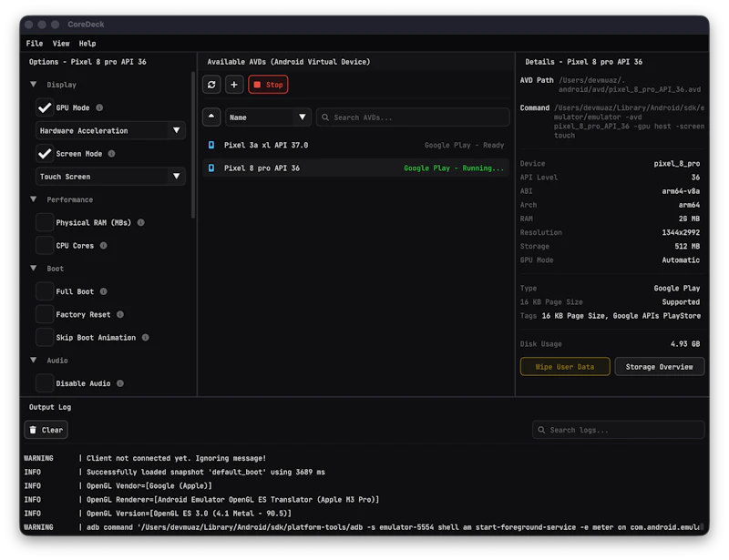Click 'Google Play - Ready' status
Viewport: 729px width, 560px height.
click(464, 145)
